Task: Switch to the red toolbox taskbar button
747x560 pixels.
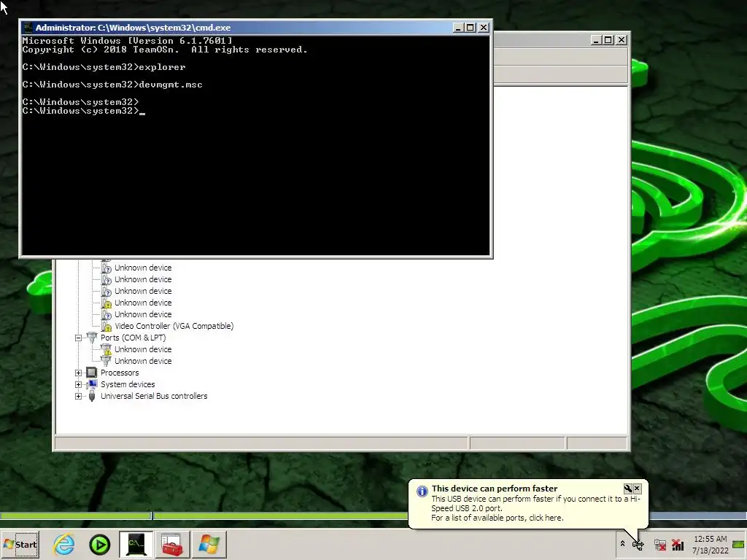Action: click(172, 544)
